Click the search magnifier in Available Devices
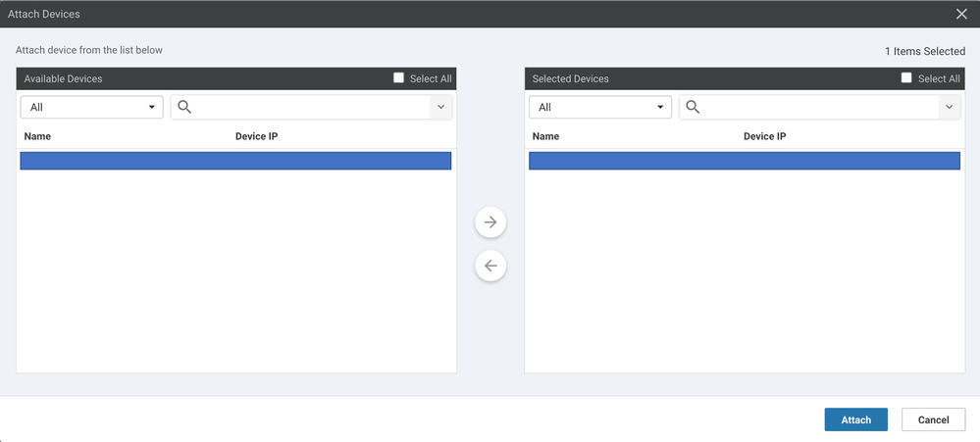 [184, 108]
